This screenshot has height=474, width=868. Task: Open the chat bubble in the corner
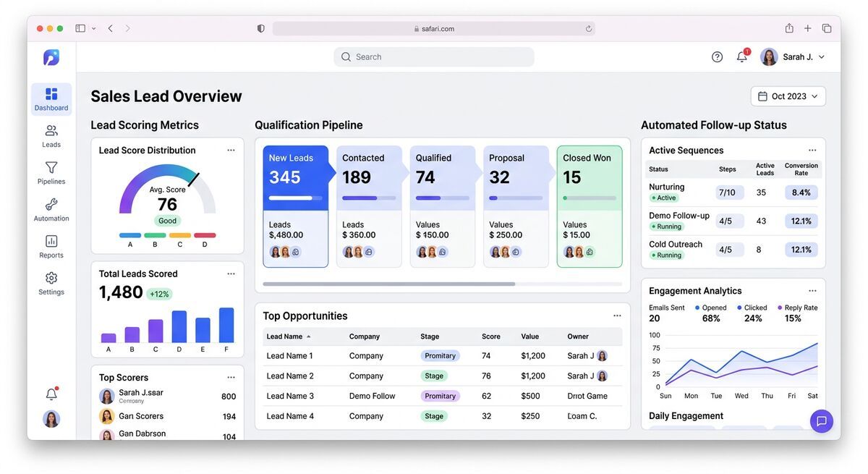tap(822, 420)
